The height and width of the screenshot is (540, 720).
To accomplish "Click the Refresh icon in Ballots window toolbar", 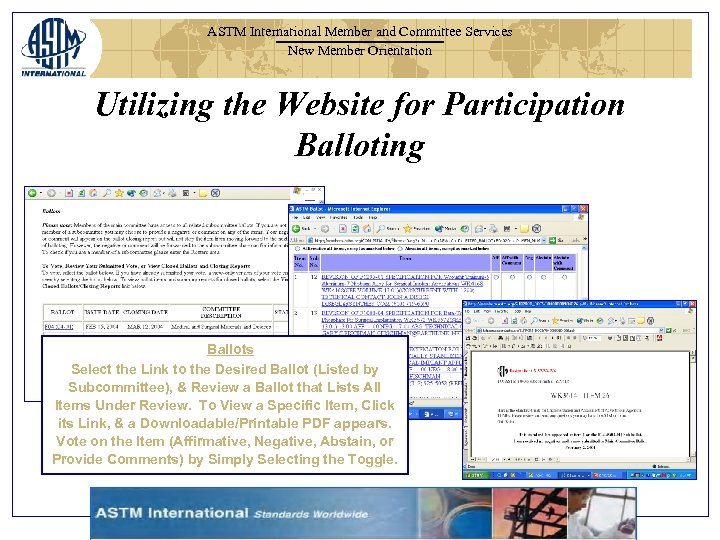I will pyautogui.click(x=81, y=193).
